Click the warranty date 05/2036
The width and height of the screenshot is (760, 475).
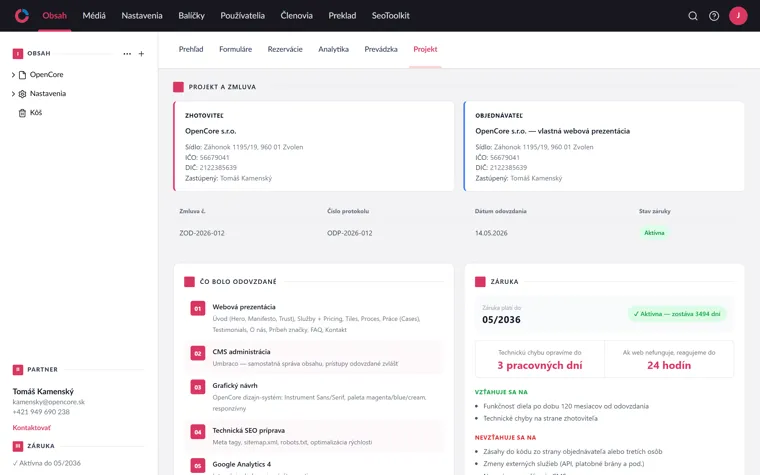coord(501,320)
